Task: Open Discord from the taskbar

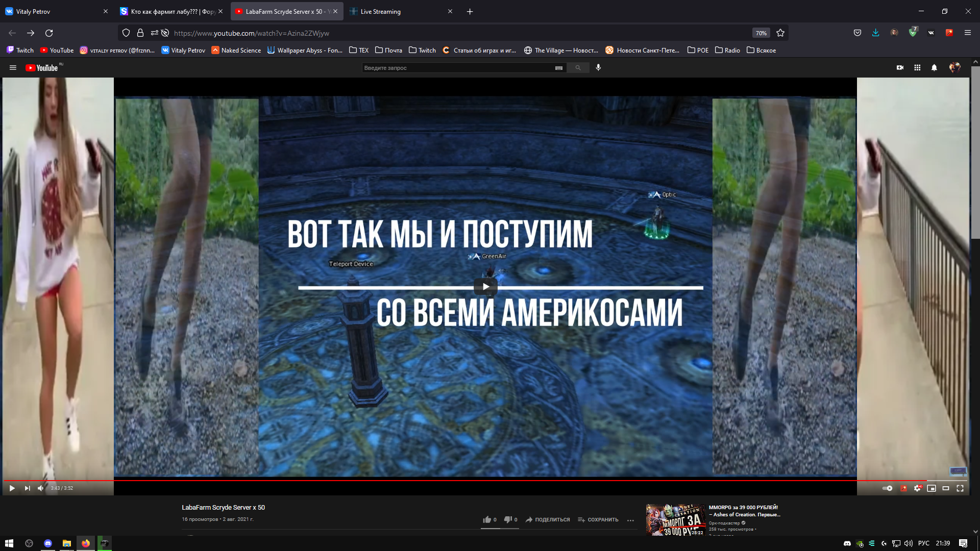Action: click(x=48, y=543)
